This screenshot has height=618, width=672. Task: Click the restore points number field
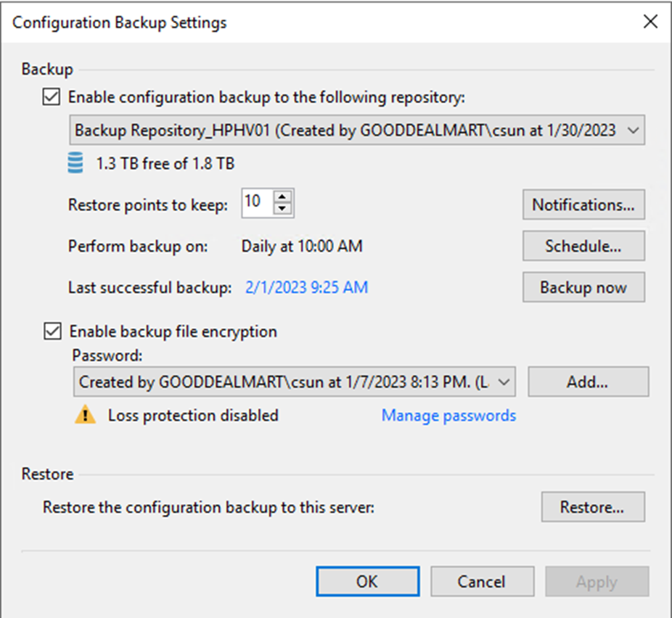click(257, 203)
